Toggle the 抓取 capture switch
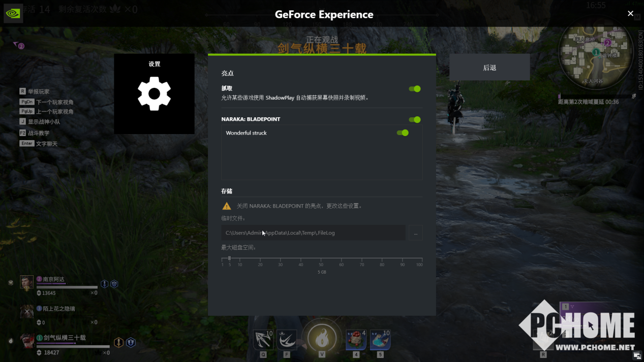Image resolution: width=644 pixels, height=362 pixels. pyautogui.click(x=415, y=89)
